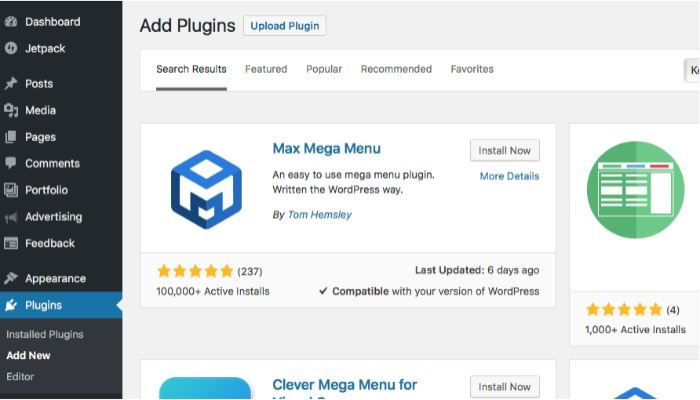
Task: Switch to the Featured tab
Action: pyautogui.click(x=266, y=69)
